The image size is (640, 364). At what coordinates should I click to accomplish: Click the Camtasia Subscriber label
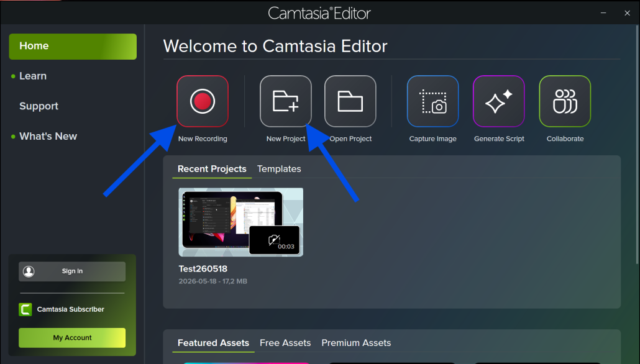[71, 309]
